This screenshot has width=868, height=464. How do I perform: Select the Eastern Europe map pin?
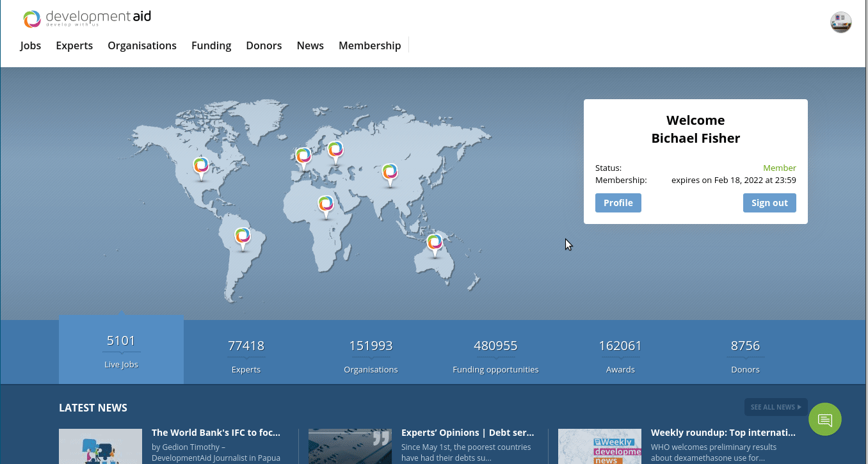tap(335, 152)
